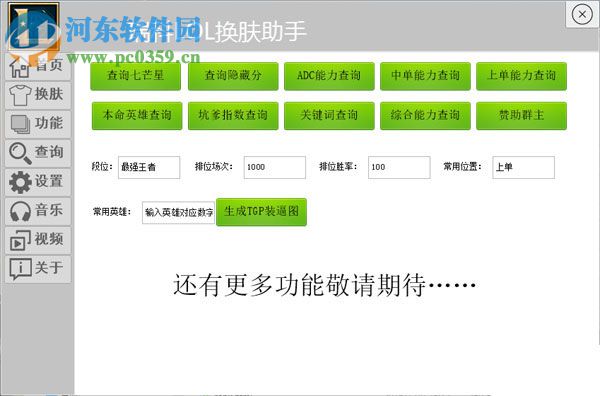Click the ADC能力查询 button
This screenshot has height=396, width=600.
click(x=329, y=76)
